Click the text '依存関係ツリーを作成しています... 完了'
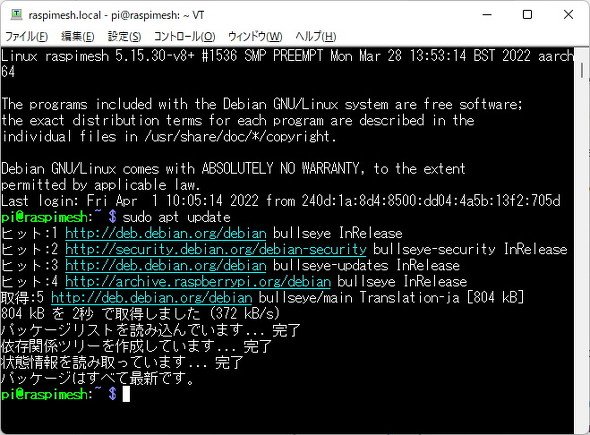This screenshot has height=435, width=590. [136, 346]
